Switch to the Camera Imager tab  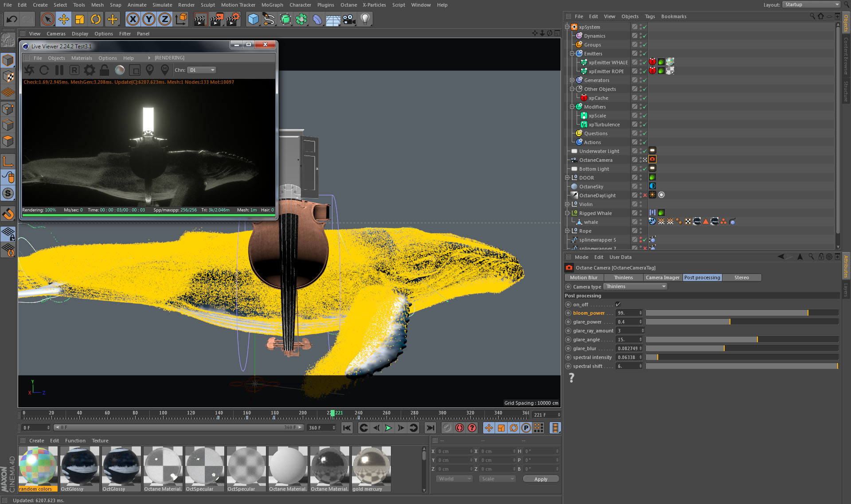click(x=662, y=277)
